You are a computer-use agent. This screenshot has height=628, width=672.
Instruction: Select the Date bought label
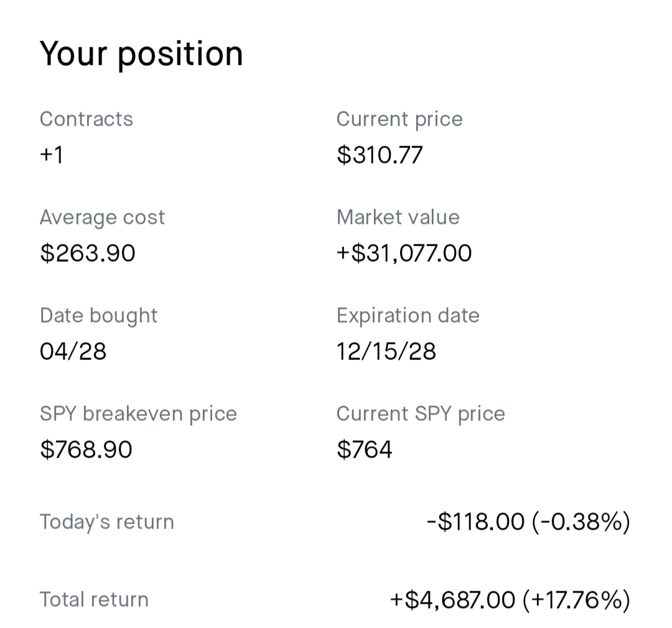[98, 316]
